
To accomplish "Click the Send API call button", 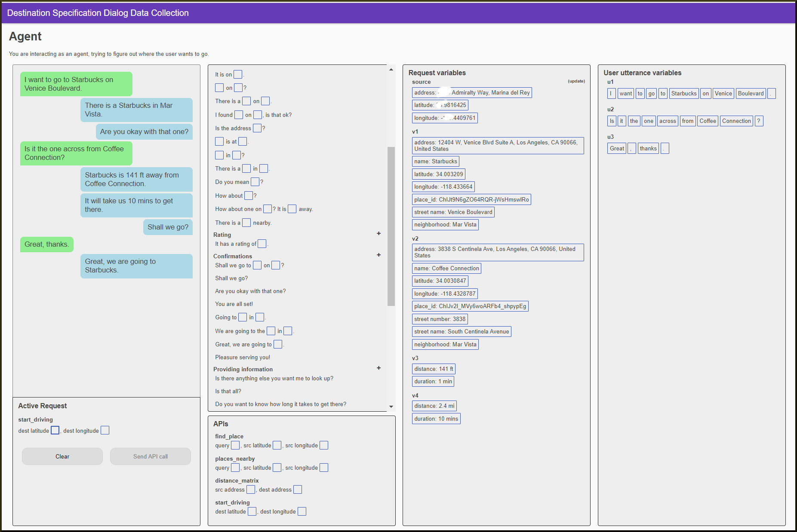I will point(150,456).
